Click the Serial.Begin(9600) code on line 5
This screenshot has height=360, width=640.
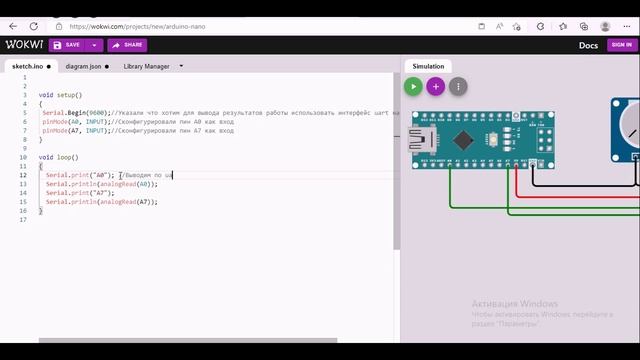76,113
